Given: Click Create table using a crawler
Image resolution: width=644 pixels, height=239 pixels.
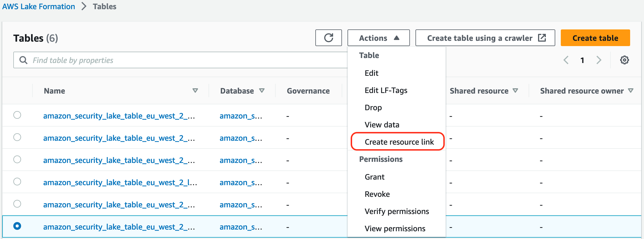Looking at the screenshot, I should [x=485, y=38].
